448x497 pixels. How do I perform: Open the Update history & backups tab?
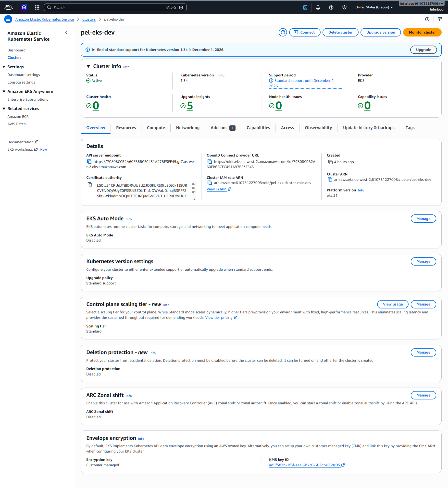point(369,128)
